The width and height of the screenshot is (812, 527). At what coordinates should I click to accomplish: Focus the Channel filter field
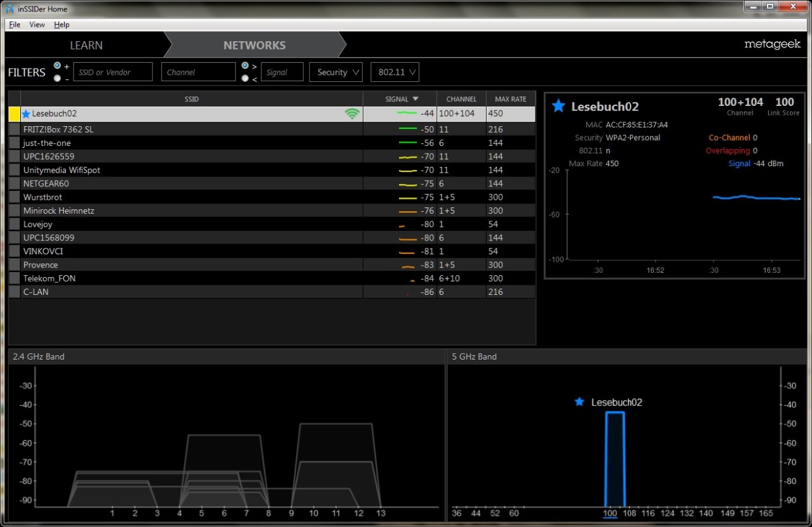point(199,72)
